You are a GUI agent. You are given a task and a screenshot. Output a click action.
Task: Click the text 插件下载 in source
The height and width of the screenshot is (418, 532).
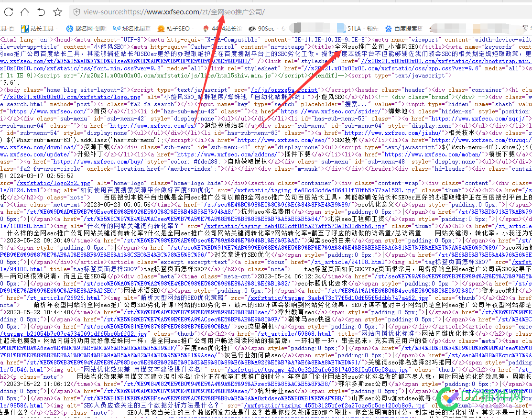(x=298, y=154)
